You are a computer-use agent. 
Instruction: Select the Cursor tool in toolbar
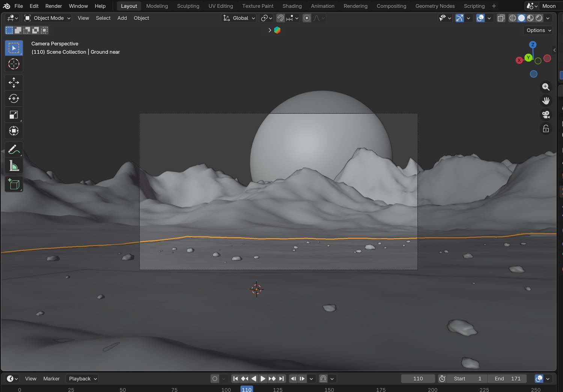click(x=14, y=64)
